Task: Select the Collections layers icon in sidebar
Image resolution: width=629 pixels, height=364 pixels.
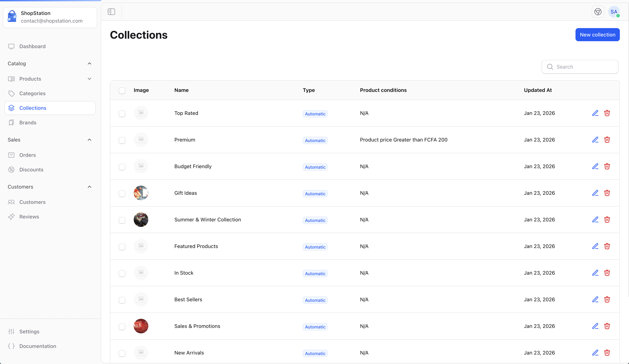Action: [x=12, y=108]
